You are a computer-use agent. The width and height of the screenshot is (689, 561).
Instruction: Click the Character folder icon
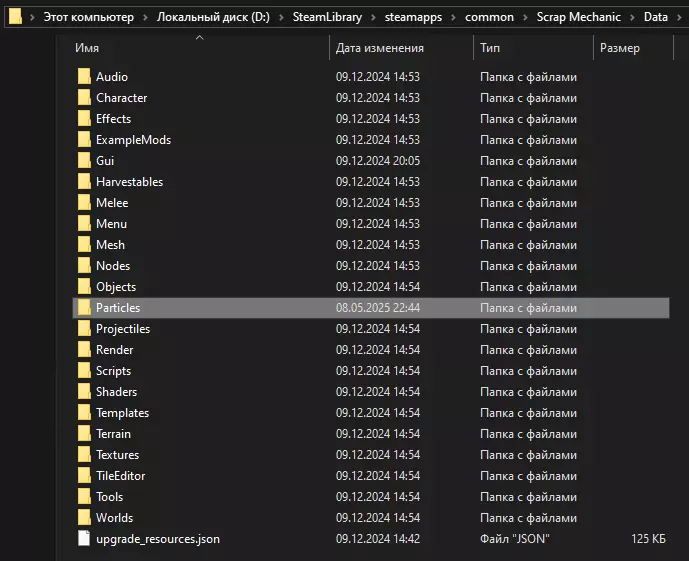84,98
